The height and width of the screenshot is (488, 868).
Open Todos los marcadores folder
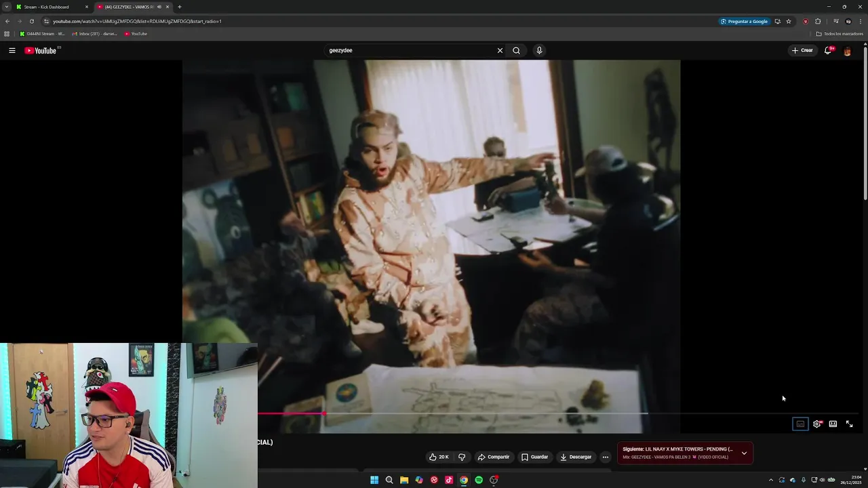[840, 34]
